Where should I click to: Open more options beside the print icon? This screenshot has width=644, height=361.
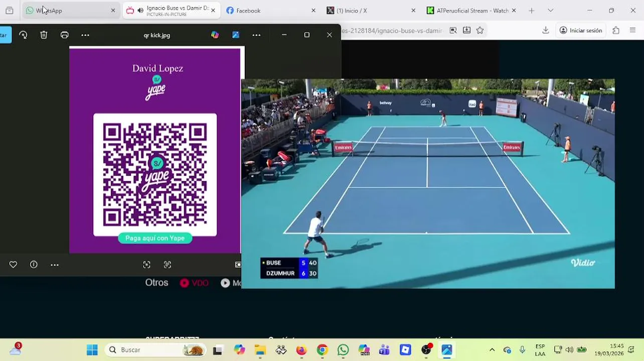pos(85,35)
